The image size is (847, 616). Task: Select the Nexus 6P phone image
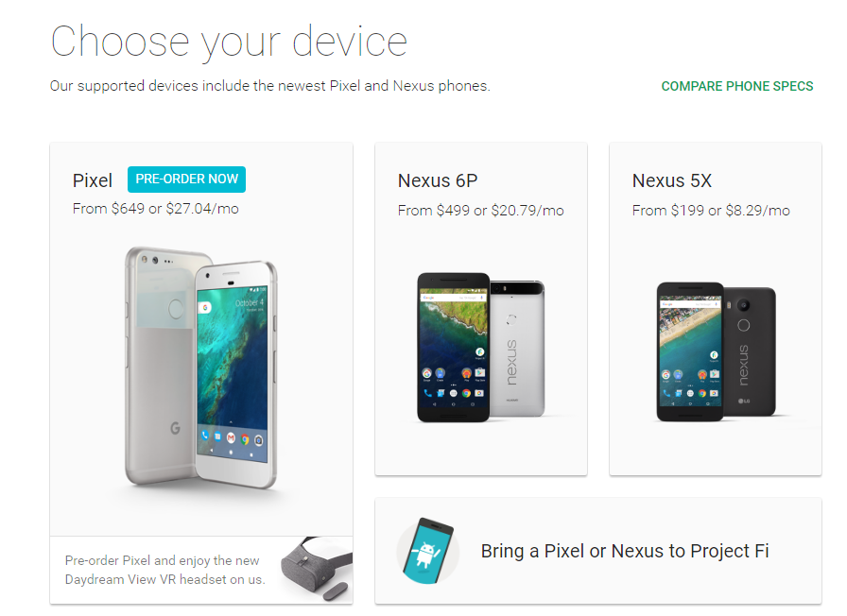[481, 347]
